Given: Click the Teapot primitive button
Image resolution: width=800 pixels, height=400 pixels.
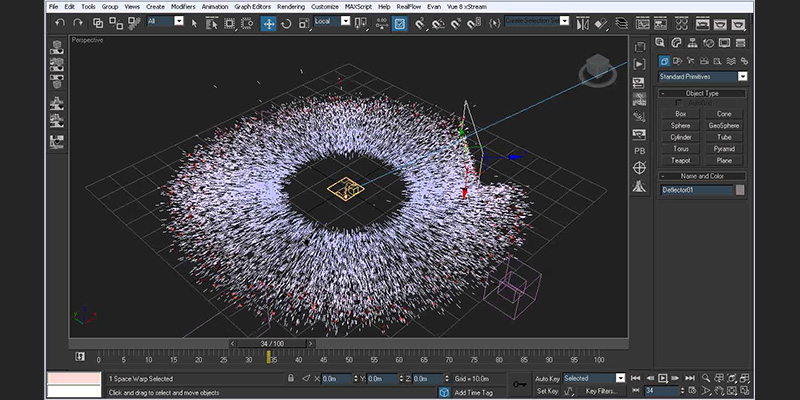Looking at the screenshot, I should [681, 160].
